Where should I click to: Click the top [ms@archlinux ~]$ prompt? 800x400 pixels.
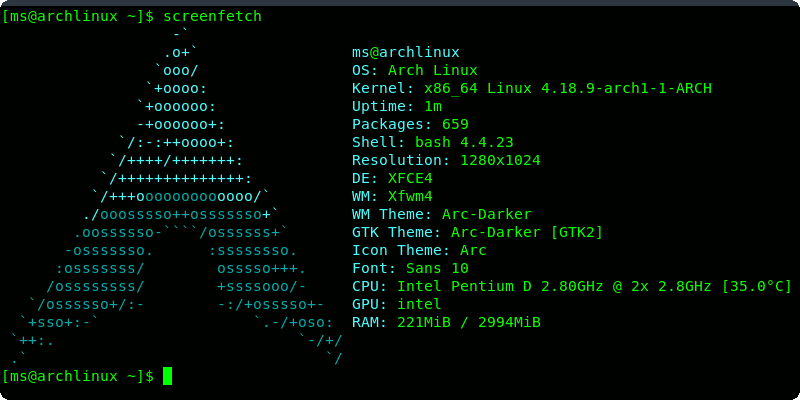[78, 16]
